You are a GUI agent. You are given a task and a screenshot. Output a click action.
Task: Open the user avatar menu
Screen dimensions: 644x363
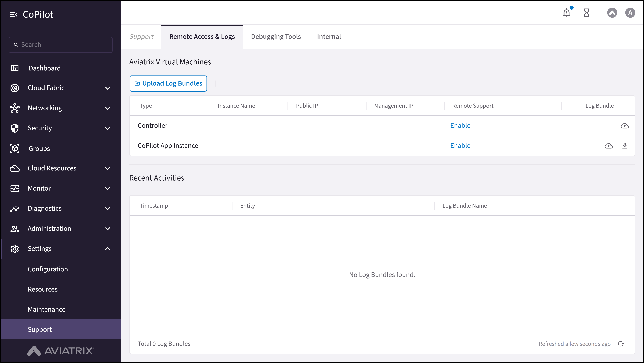(630, 13)
